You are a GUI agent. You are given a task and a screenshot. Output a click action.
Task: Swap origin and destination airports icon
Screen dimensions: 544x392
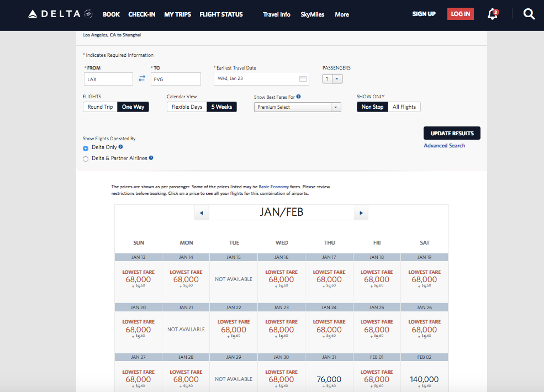coord(142,79)
